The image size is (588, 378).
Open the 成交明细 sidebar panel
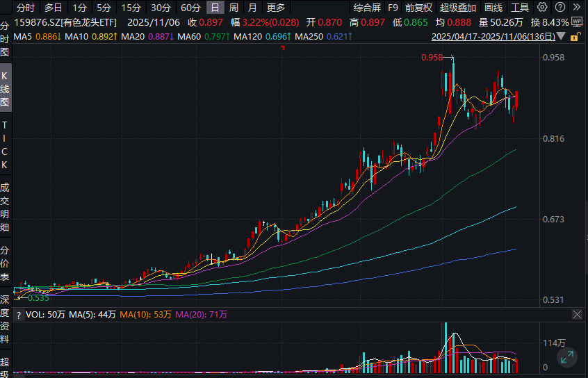coord(6,206)
